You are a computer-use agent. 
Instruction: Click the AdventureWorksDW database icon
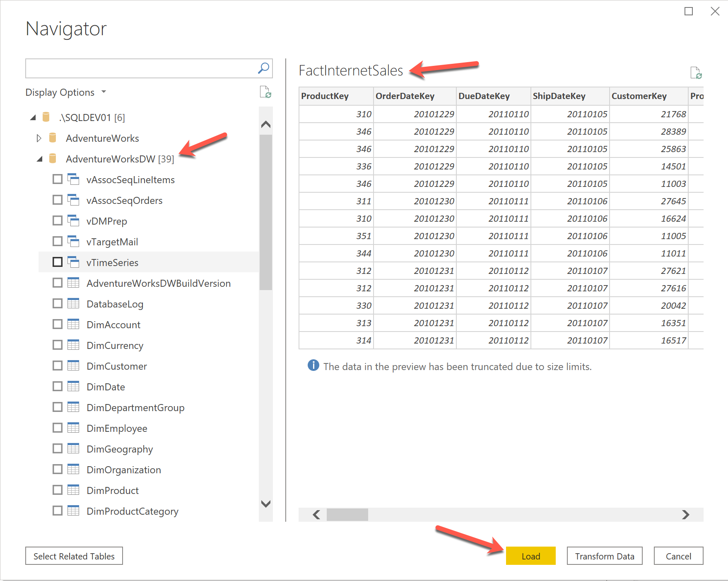coord(53,159)
